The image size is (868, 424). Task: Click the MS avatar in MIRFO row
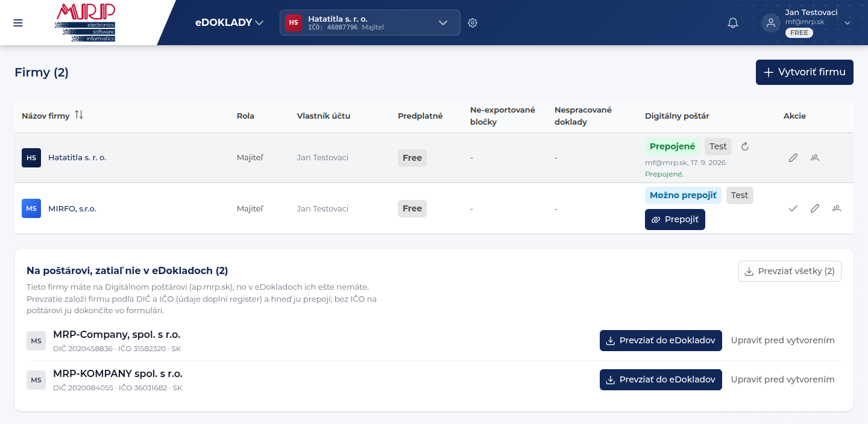[31, 208]
